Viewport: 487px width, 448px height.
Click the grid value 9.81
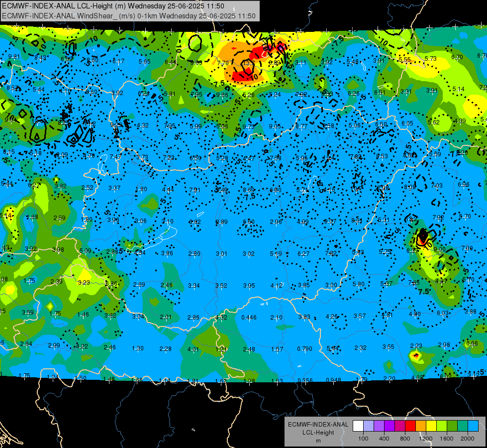(14, 57)
